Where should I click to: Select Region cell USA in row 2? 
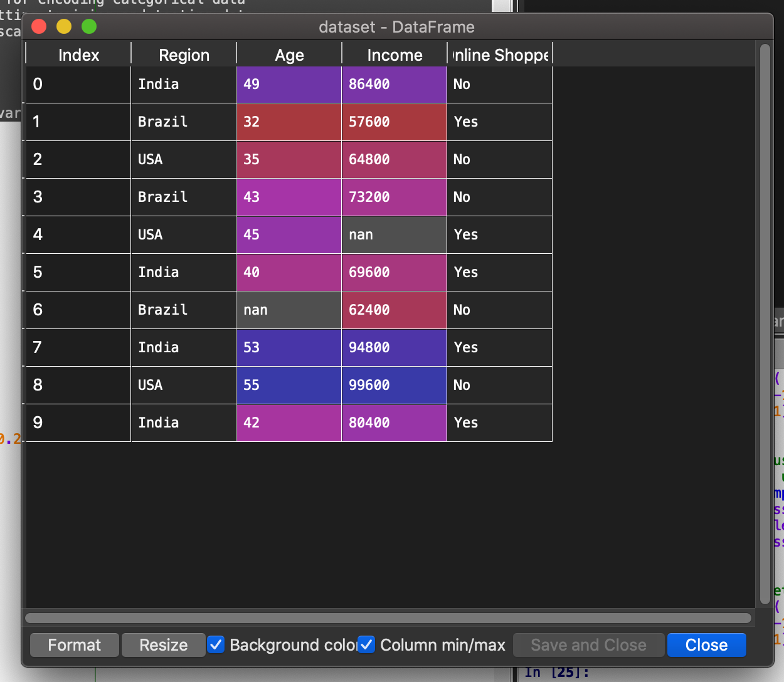click(x=183, y=160)
